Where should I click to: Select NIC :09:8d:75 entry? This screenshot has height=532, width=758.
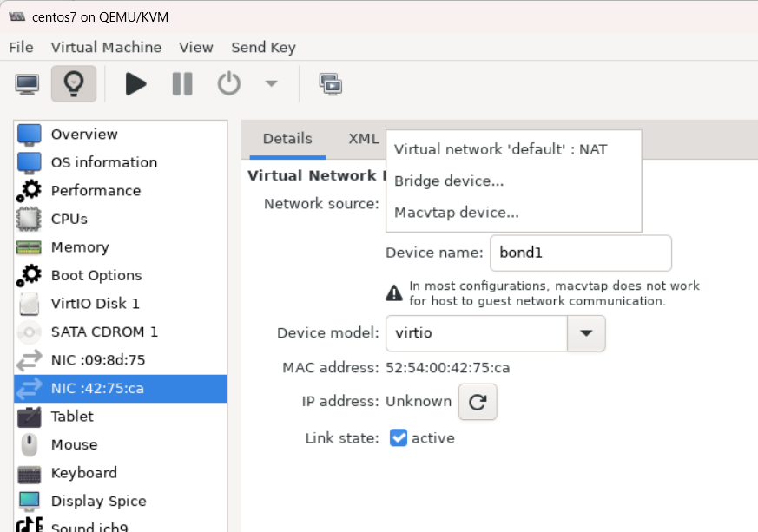pos(121,360)
